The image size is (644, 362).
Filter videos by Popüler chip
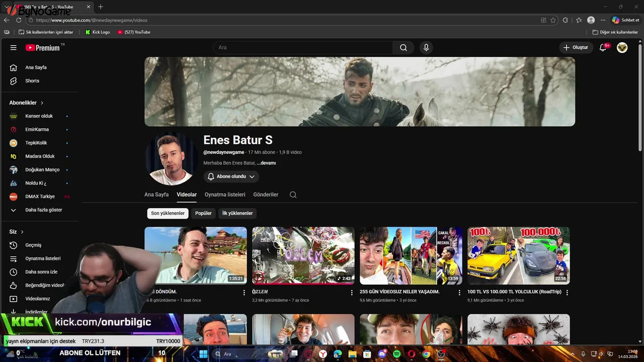point(203,213)
